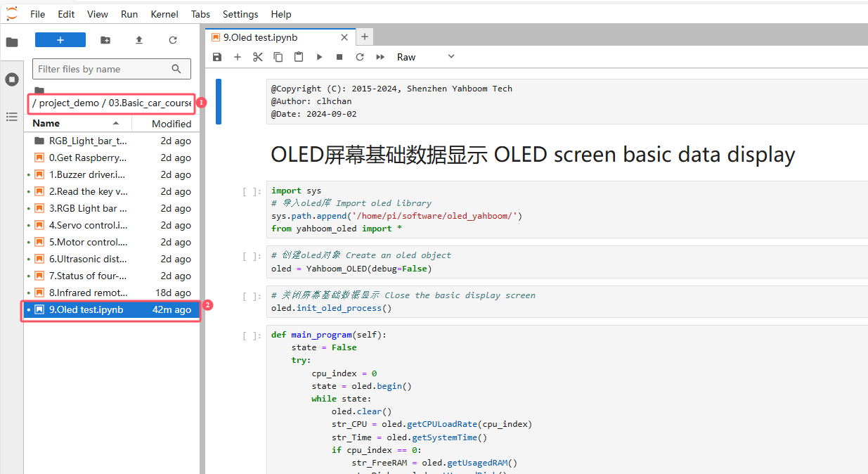Image resolution: width=868 pixels, height=474 pixels.
Task: Open the View menu
Action: (98, 14)
